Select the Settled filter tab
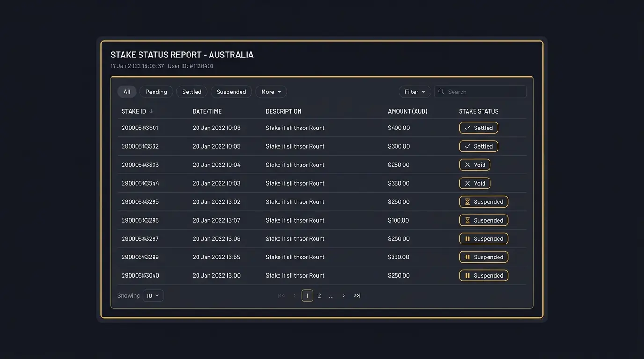This screenshot has width=644, height=359. 192,92
